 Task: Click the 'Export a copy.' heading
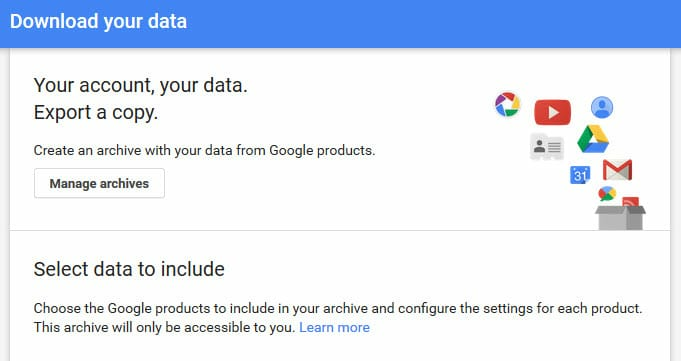96,113
